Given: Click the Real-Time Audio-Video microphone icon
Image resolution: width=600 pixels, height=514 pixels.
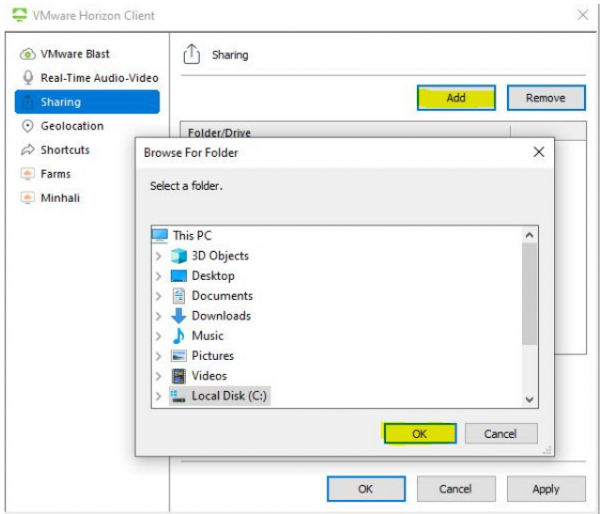Looking at the screenshot, I should 28,78.
